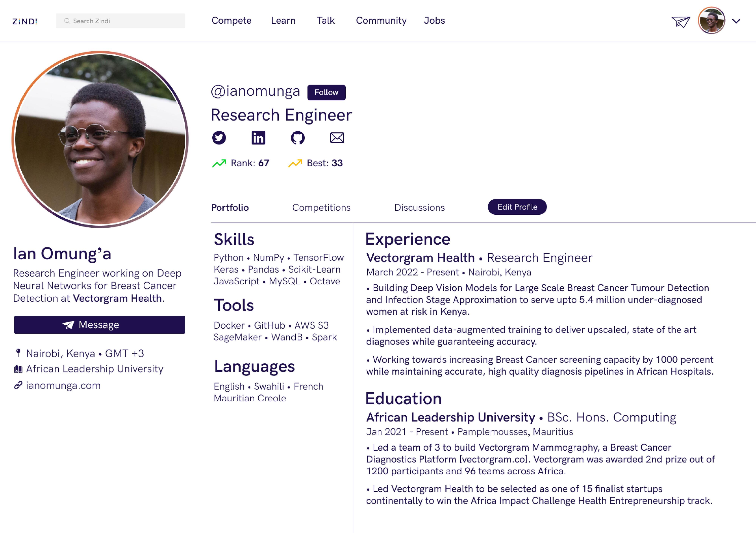Go to the Jobs page

[434, 20]
